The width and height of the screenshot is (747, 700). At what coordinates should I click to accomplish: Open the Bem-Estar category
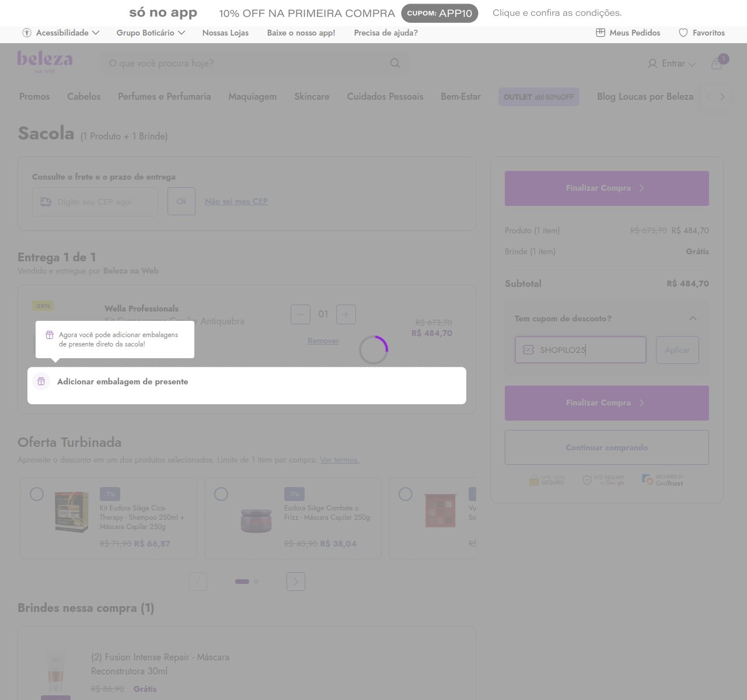point(461,97)
